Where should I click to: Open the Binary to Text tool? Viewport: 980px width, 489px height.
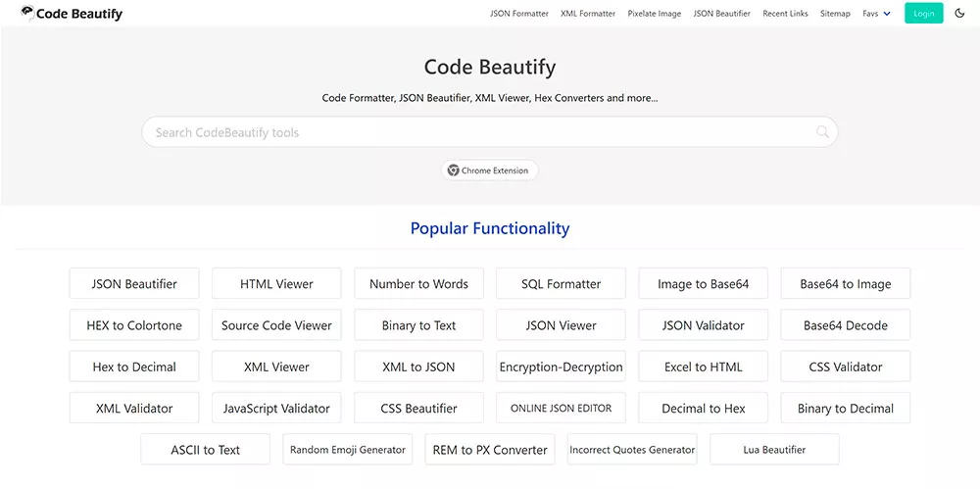(418, 324)
